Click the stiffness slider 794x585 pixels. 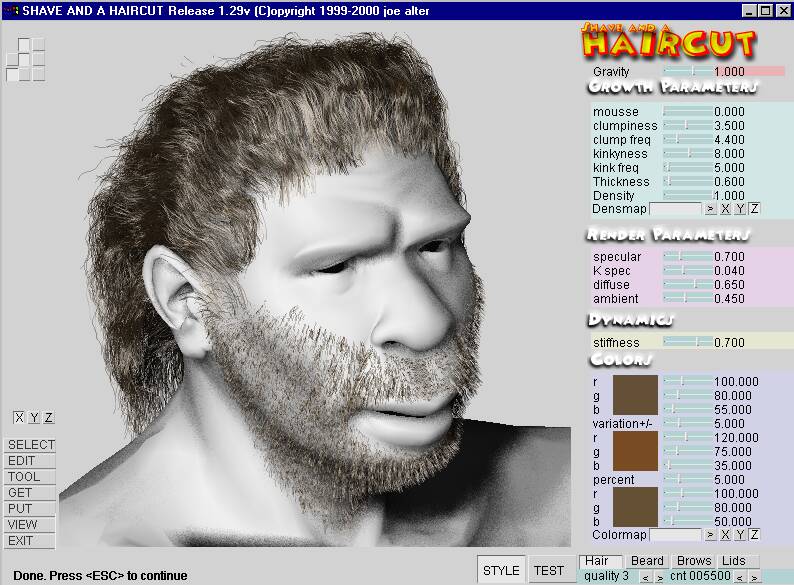[688, 342]
